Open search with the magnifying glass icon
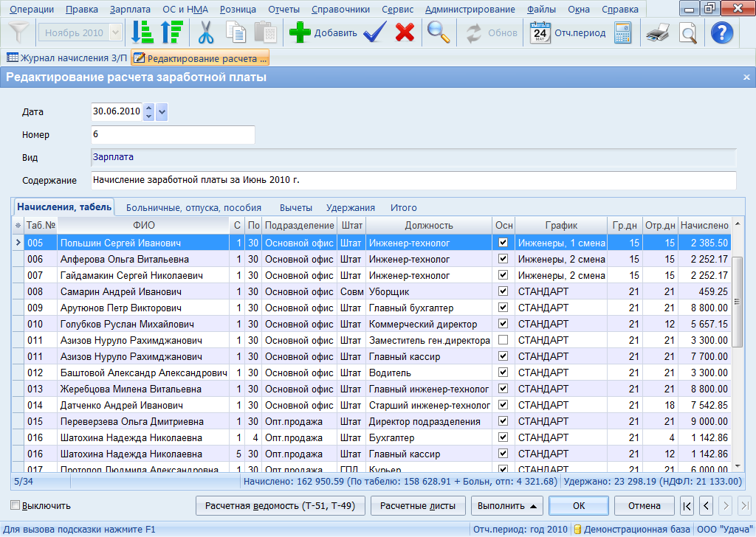This screenshot has width=756, height=537. (x=439, y=32)
